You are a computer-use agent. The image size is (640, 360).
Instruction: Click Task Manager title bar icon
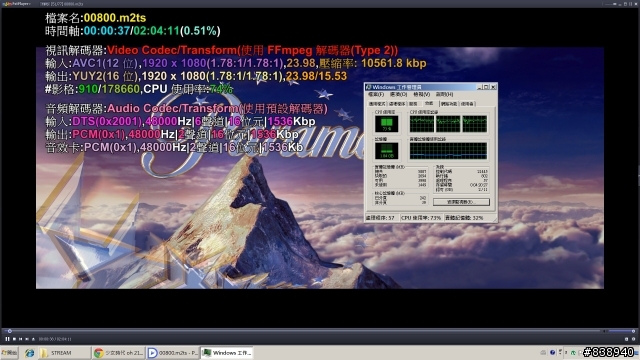(369, 87)
